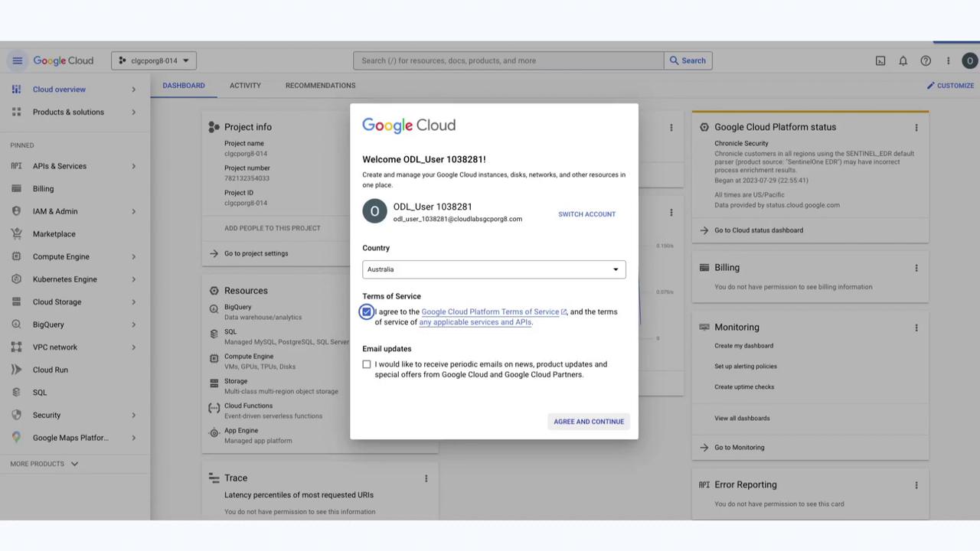This screenshot has width=980, height=551.
Task: Click Go to Monitoring link
Action: 739,448
